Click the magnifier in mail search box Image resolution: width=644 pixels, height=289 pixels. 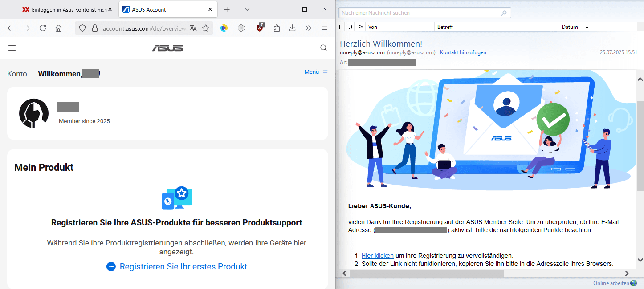(x=504, y=13)
